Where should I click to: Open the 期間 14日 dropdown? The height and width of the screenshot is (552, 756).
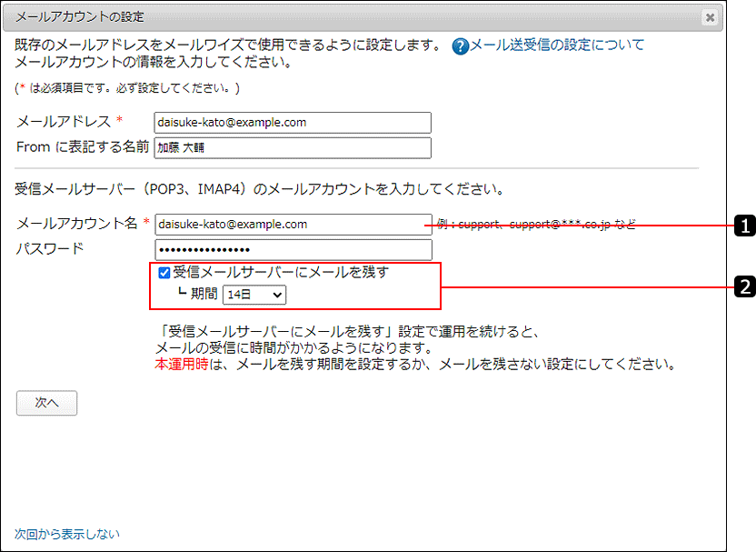[254, 295]
